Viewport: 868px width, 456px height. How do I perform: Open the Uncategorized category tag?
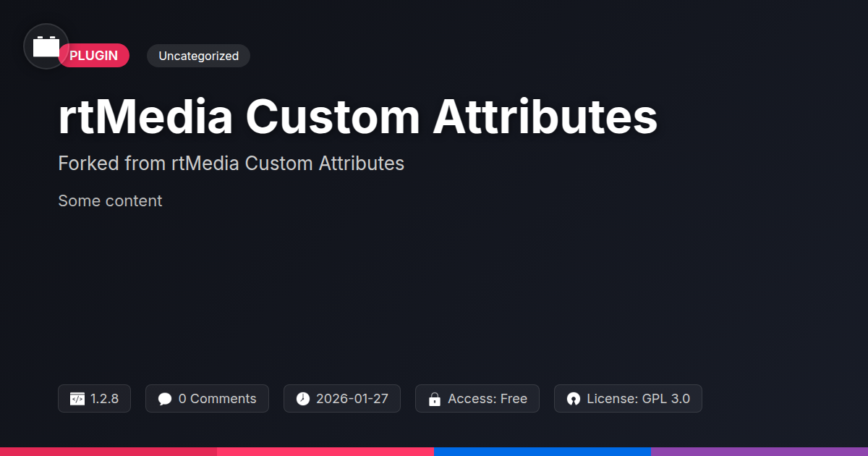pyautogui.click(x=198, y=56)
